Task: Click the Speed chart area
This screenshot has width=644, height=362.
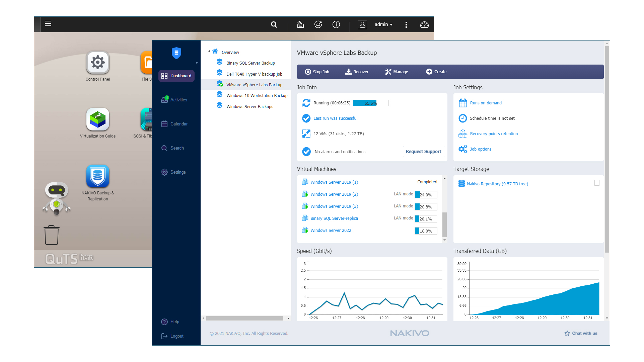Action: coord(372,289)
